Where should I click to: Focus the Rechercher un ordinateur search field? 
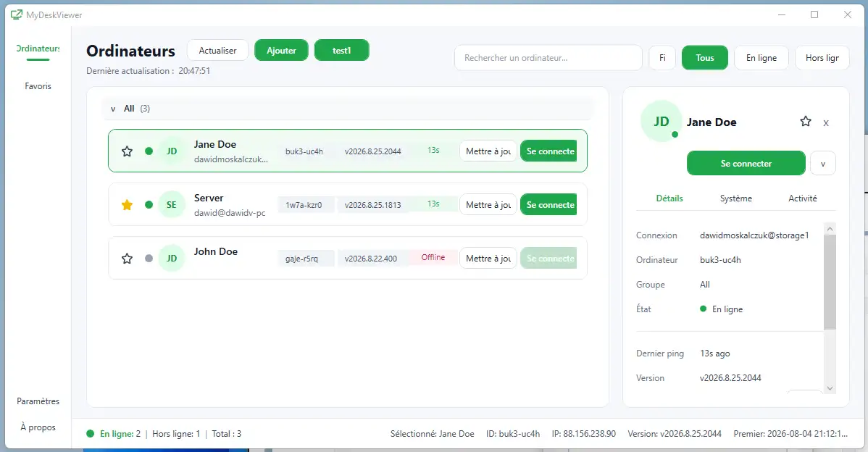pyautogui.click(x=548, y=57)
